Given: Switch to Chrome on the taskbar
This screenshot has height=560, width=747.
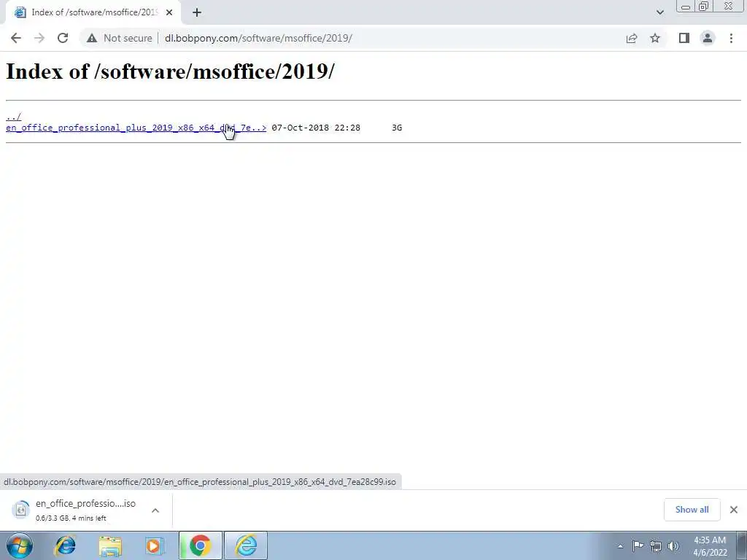Looking at the screenshot, I should coord(201,545).
